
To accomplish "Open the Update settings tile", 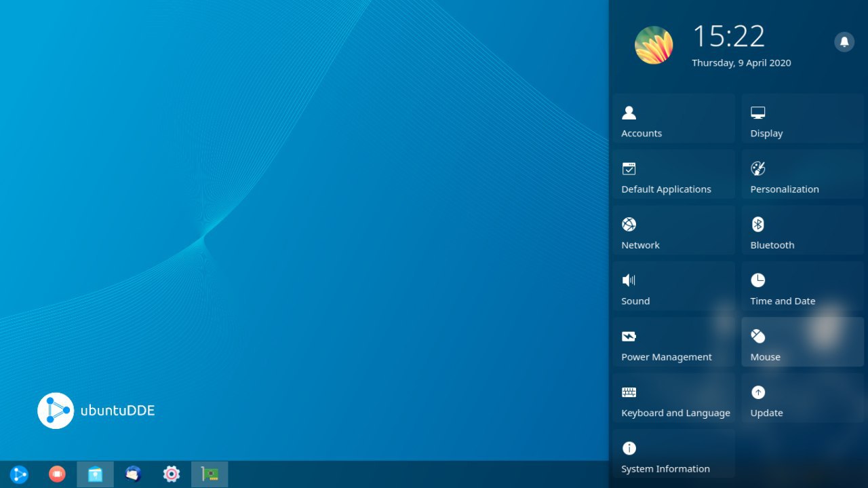I will click(x=803, y=398).
